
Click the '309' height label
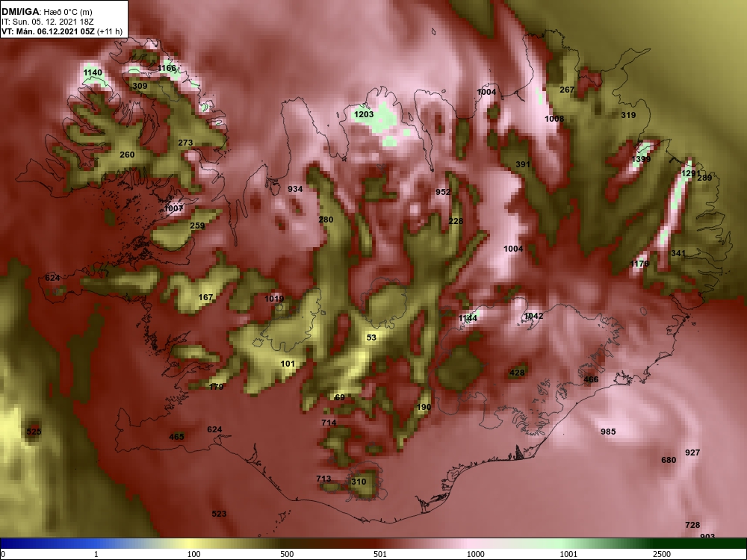(x=140, y=86)
